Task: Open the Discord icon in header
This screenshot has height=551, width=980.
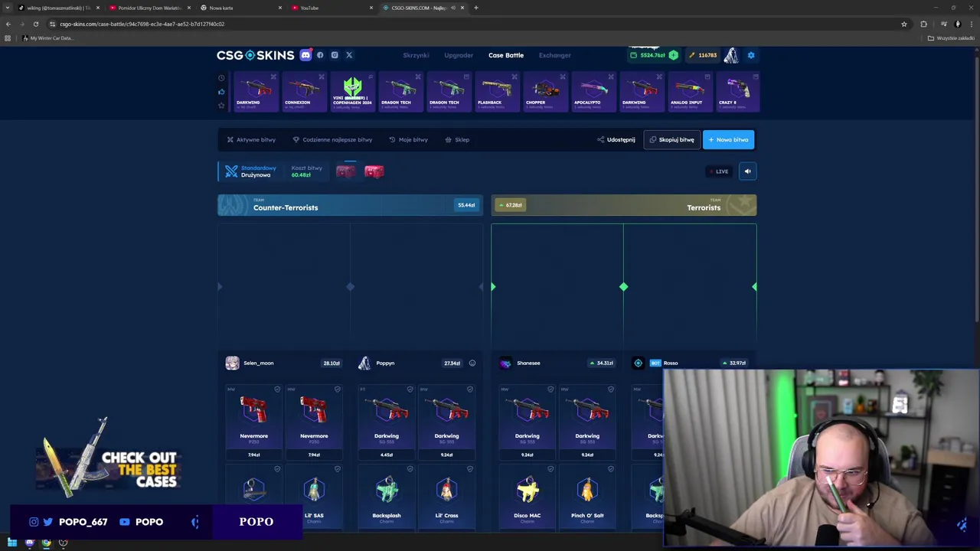Action: [x=305, y=55]
